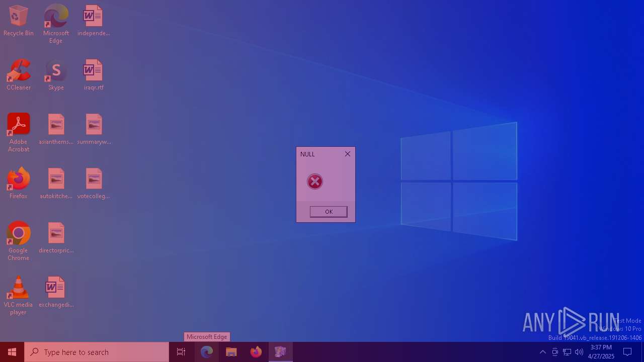The image size is (644, 362).
Task: Open the clock showing 3:37 PM
Action: click(x=601, y=352)
